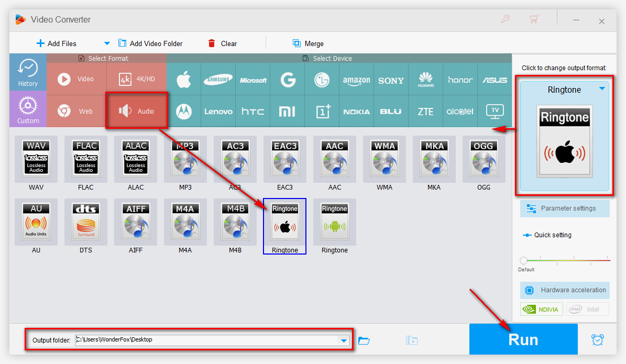
Task: Open Xiaomi MI device presets
Action: point(288,112)
